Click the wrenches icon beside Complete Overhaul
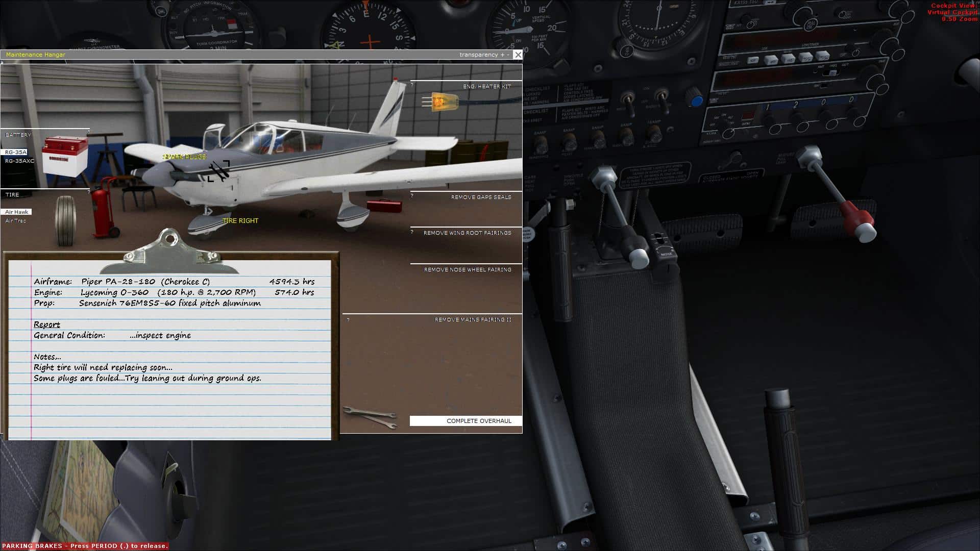The image size is (980, 551). (371, 417)
